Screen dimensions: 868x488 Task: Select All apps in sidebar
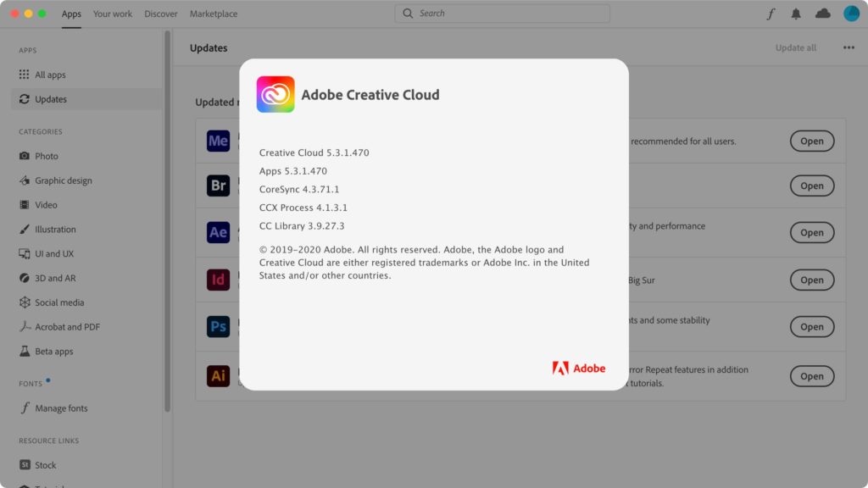point(50,75)
